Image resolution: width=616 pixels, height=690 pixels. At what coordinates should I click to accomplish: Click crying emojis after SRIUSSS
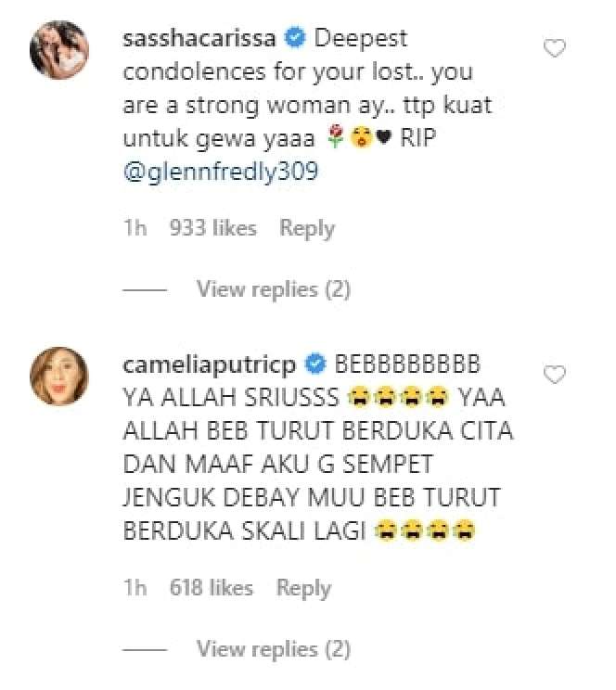(398, 397)
